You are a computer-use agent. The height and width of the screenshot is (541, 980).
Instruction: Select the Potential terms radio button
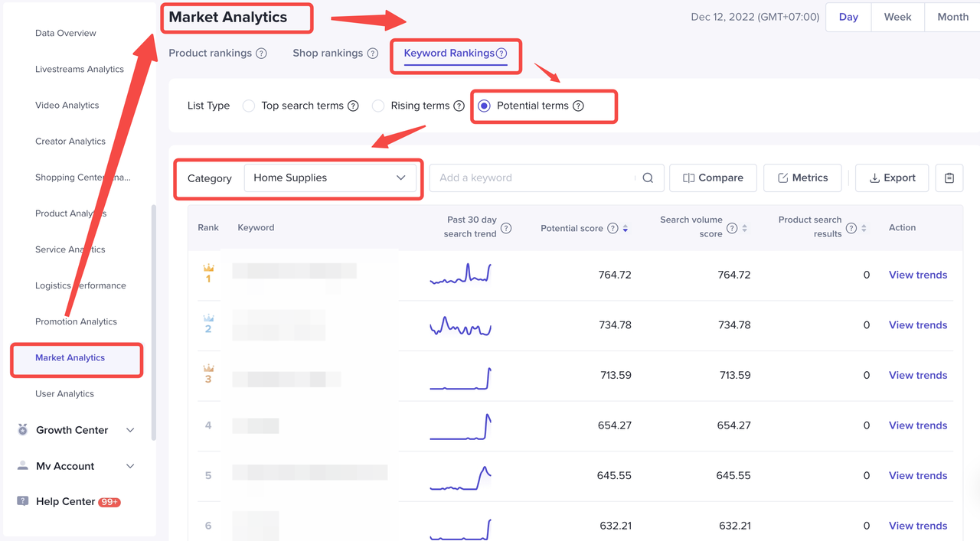(x=484, y=106)
